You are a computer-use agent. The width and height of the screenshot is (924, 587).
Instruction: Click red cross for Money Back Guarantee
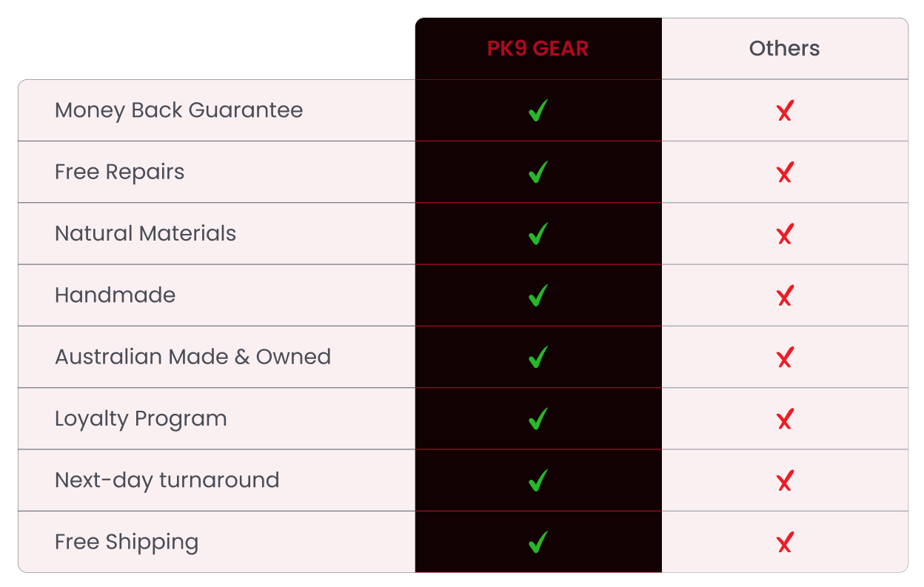785,112
